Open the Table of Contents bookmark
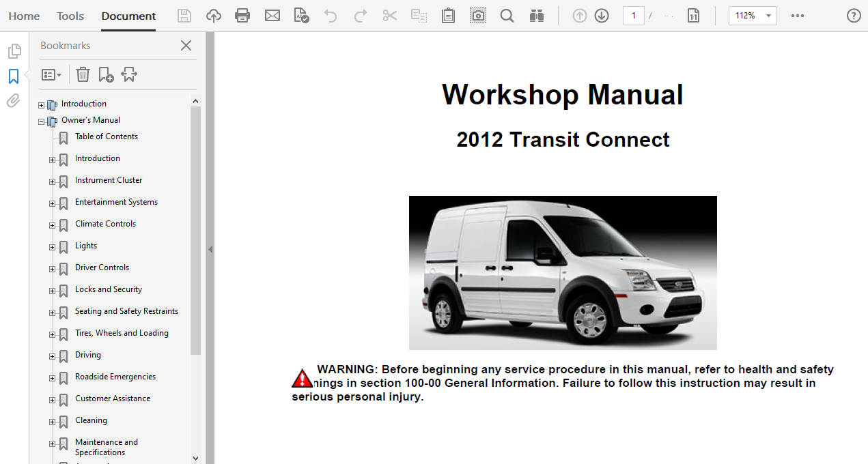This screenshot has height=464, width=868. pos(106,136)
